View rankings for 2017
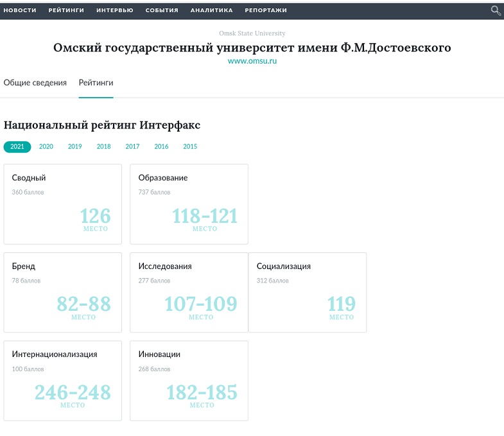Image resolution: width=504 pixels, height=436 pixels. [x=132, y=146]
